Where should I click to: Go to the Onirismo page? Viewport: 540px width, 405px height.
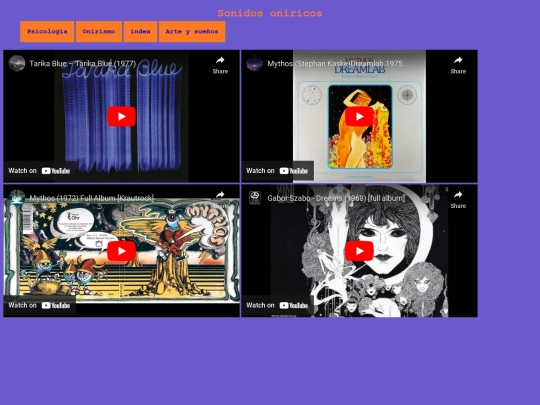[99, 32]
